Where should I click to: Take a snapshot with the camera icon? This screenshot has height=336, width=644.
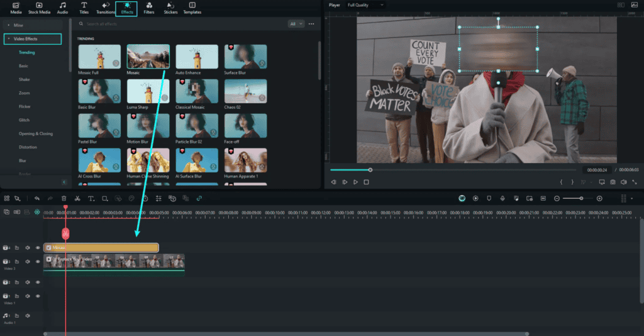[x=613, y=182]
